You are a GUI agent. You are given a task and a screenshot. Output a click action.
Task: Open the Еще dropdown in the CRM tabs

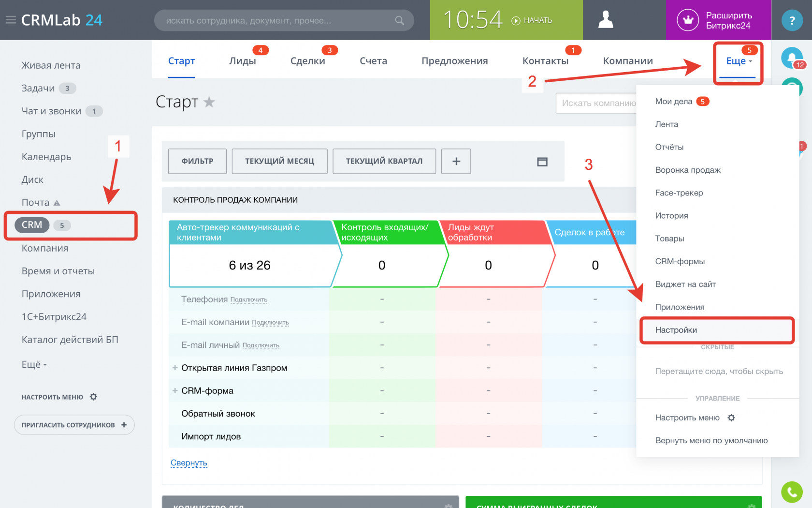coord(738,61)
